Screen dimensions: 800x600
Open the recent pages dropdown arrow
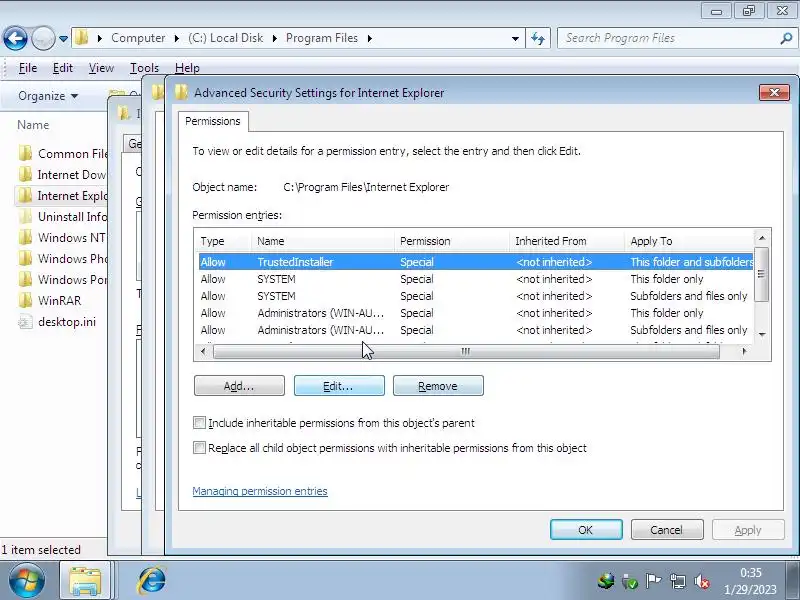point(63,39)
